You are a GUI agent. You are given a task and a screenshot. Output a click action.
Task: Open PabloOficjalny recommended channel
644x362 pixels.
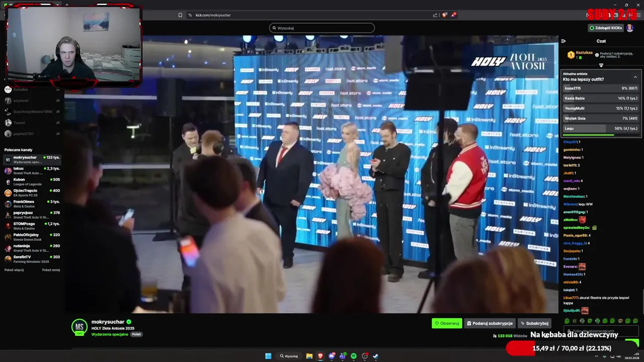(32, 237)
